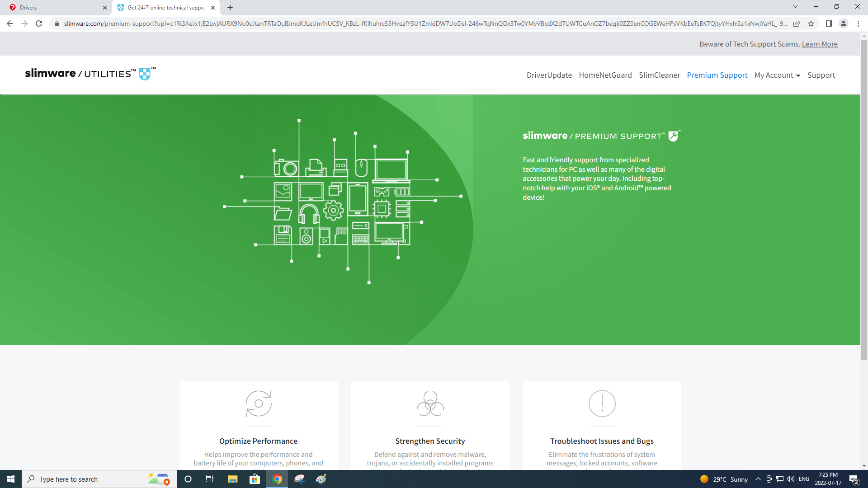Image resolution: width=868 pixels, height=488 pixels.
Task: Open Chrome three-dot menu
Action: [858, 23]
